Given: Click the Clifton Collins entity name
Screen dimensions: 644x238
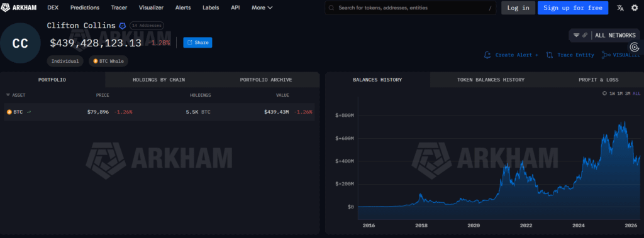Looking at the screenshot, I should [x=81, y=26].
